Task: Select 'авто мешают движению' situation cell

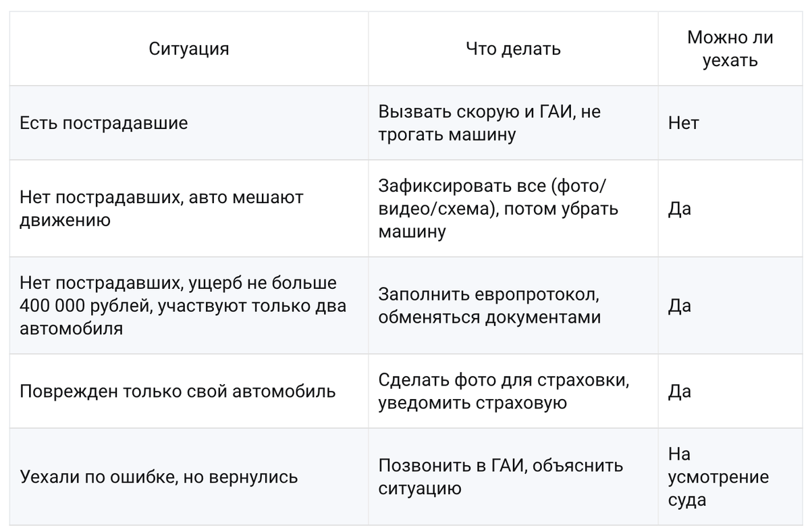Action: pyautogui.click(x=189, y=209)
